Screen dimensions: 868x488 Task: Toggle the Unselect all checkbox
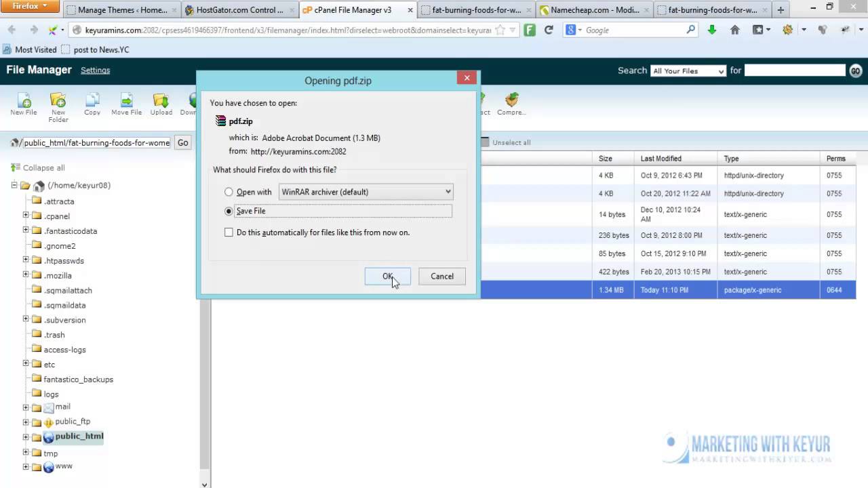click(485, 142)
